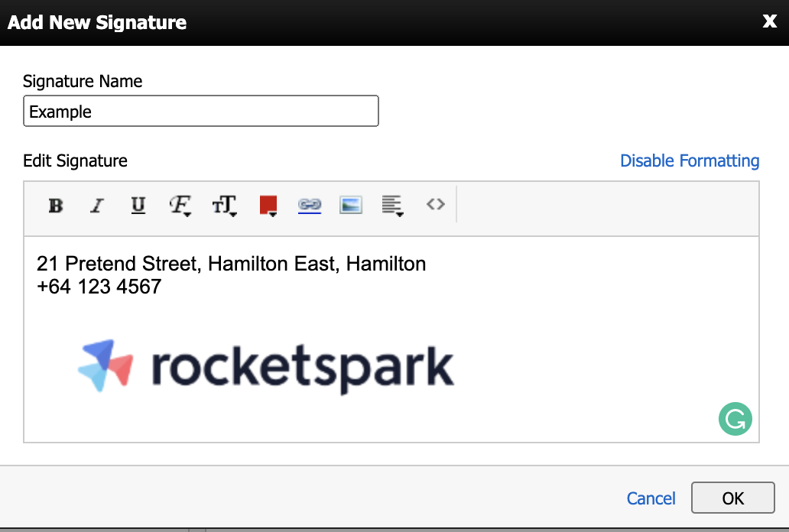Underline the selected signature text
The width and height of the screenshot is (789, 532).
click(x=138, y=206)
